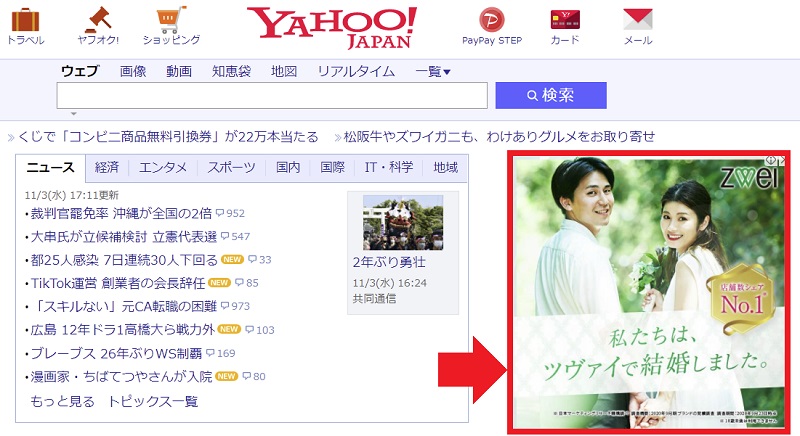
Task: Switch to the 地域 tab
Action: (x=445, y=167)
